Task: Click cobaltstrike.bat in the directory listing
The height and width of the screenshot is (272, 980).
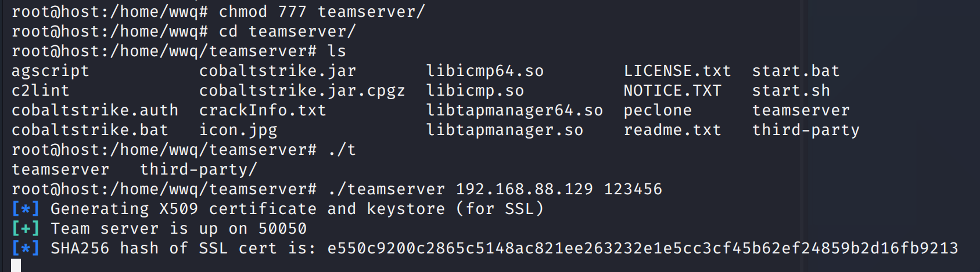Action: [x=89, y=130]
